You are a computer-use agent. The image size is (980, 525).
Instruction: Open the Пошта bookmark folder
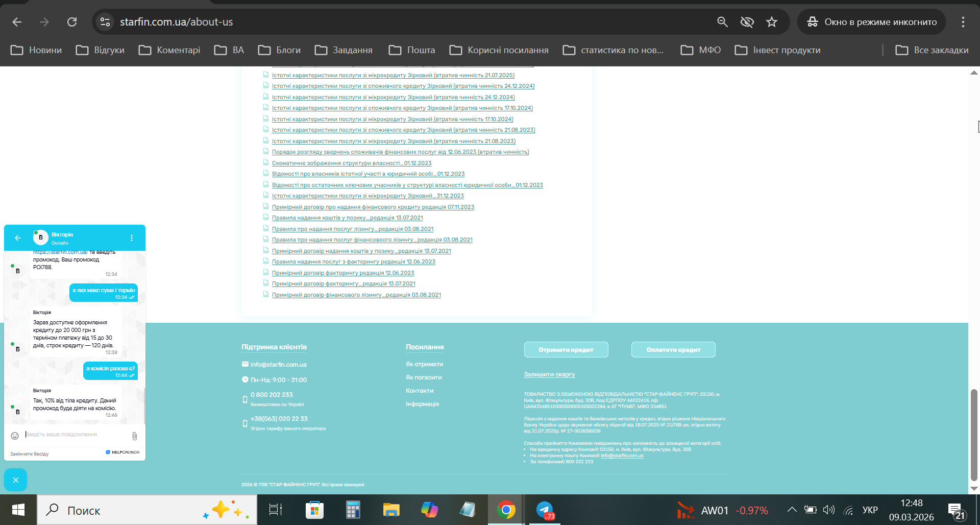pos(412,50)
